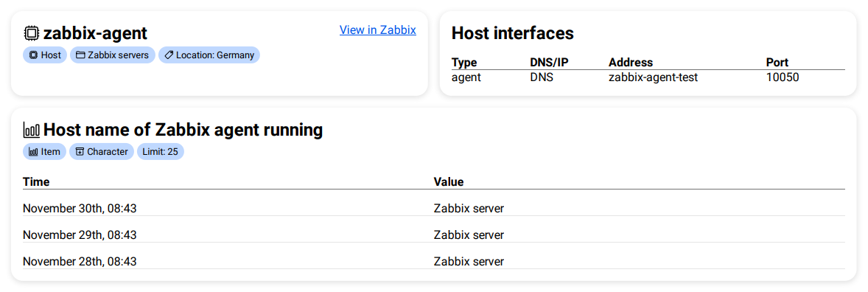
Task: Click the chart icon inside Item badge
Action: pyautogui.click(x=33, y=151)
